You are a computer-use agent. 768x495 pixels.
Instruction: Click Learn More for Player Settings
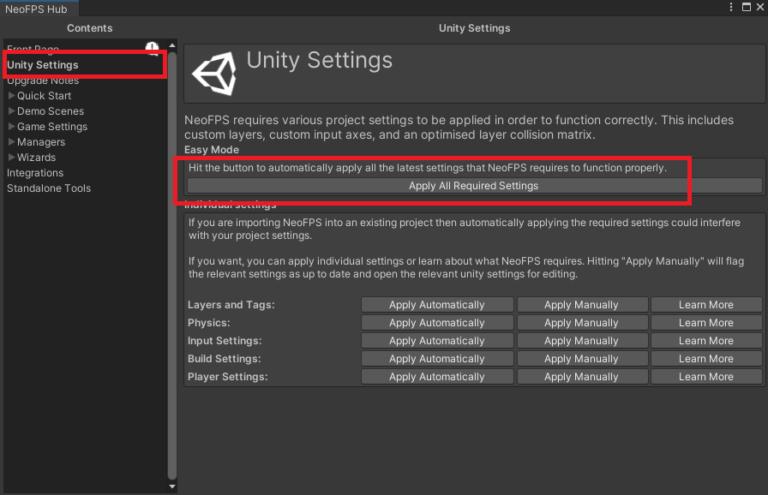(706, 377)
